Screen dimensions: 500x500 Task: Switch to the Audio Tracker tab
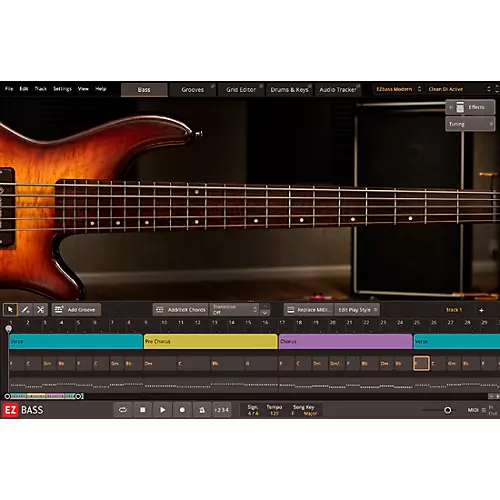point(338,90)
